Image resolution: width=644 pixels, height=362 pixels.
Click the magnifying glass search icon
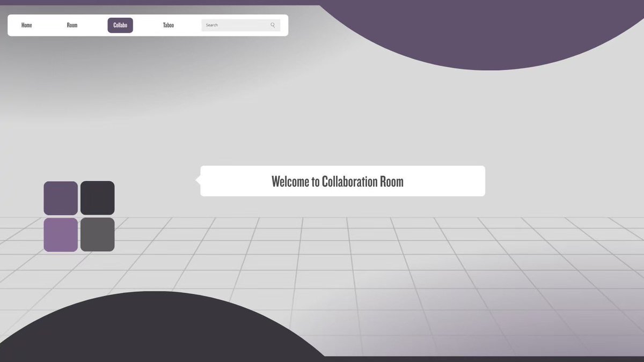[x=273, y=25]
